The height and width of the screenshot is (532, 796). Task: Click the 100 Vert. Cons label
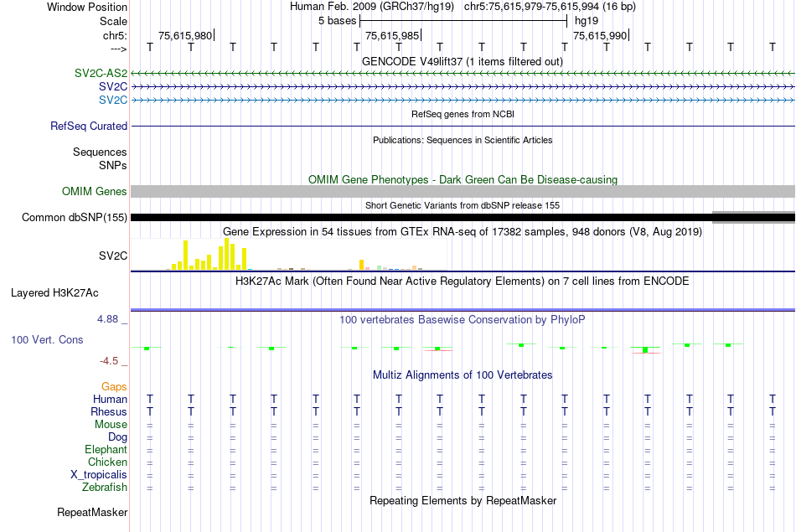(47, 339)
